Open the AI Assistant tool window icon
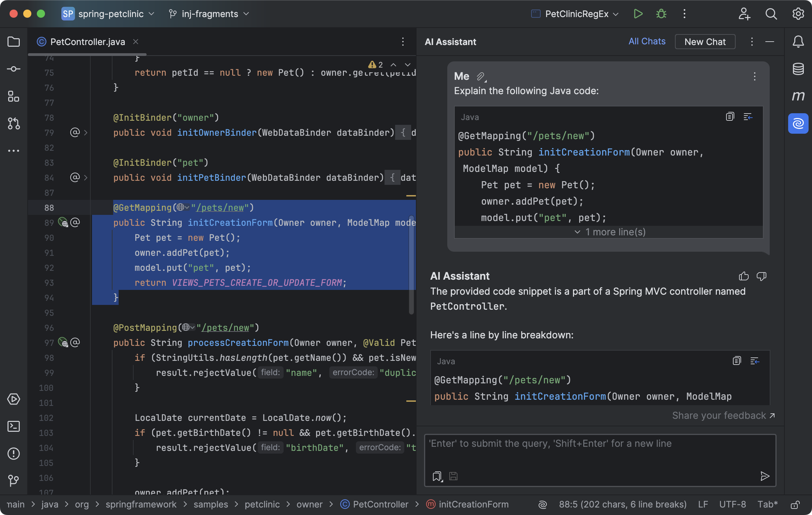The height and width of the screenshot is (515, 812). click(x=798, y=123)
